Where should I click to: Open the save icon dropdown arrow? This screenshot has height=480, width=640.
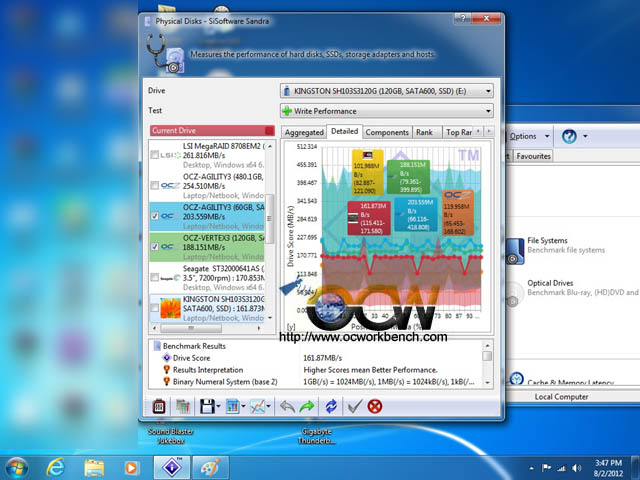218,406
